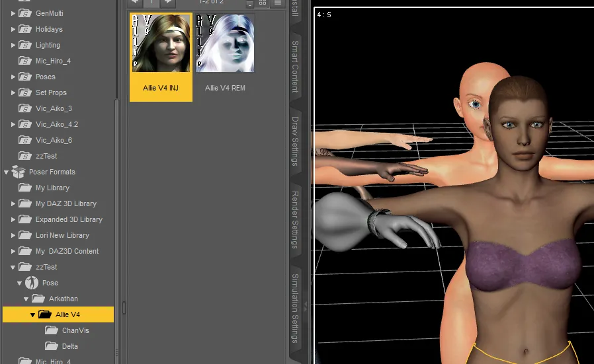Open the Render Settings tab
This screenshot has width=594, height=364.
coord(295,219)
